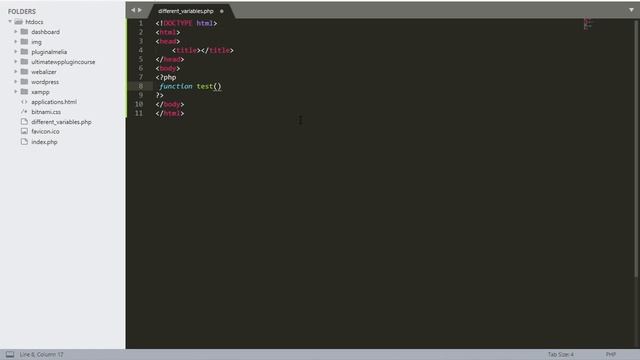This screenshot has height=360, width=640.
Task: Click the closing </body> tag on line 10
Action: [170, 104]
